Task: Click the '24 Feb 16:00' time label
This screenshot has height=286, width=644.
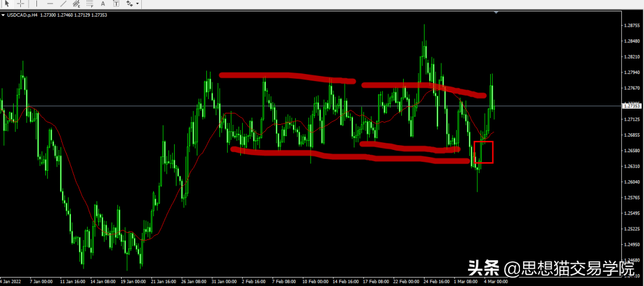Action: (x=438, y=282)
